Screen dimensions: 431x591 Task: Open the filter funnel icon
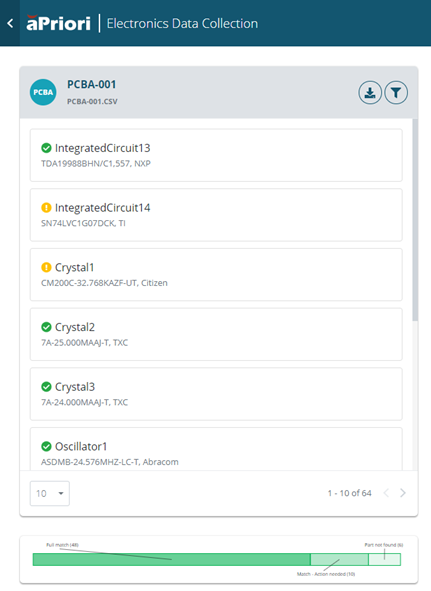[396, 92]
